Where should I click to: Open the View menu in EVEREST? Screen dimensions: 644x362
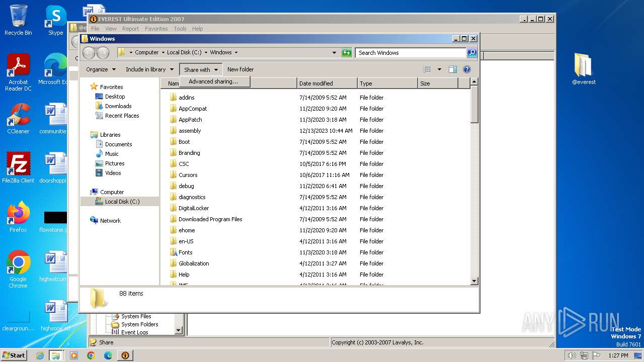tap(111, 29)
